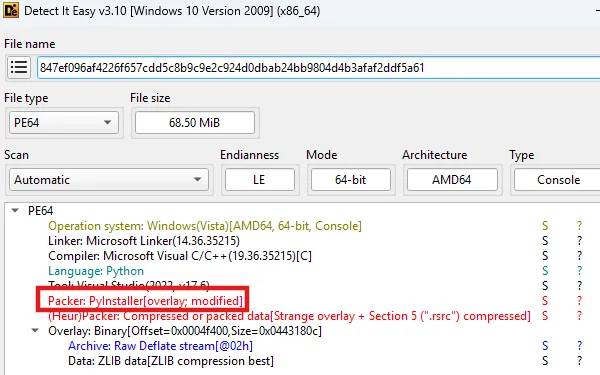Click the question mark on the Packer: PyInstaller row
The width and height of the screenshot is (600, 375).
[x=579, y=301]
